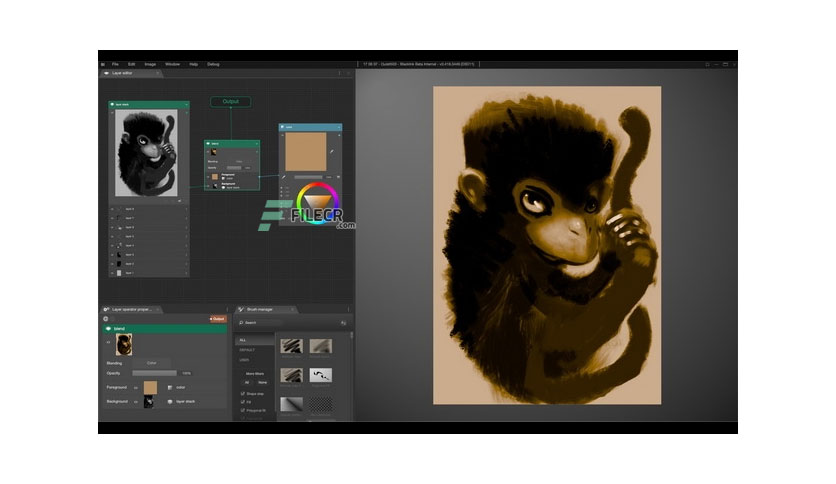Open the Help menu
Viewport: 836px width, 484px height.
[x=194, y=64]
